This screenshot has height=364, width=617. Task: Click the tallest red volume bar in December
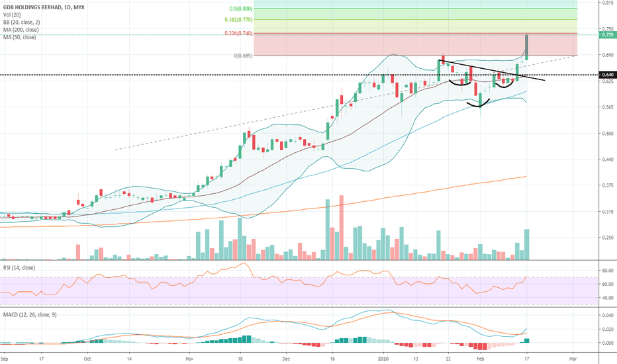point(341,228)
